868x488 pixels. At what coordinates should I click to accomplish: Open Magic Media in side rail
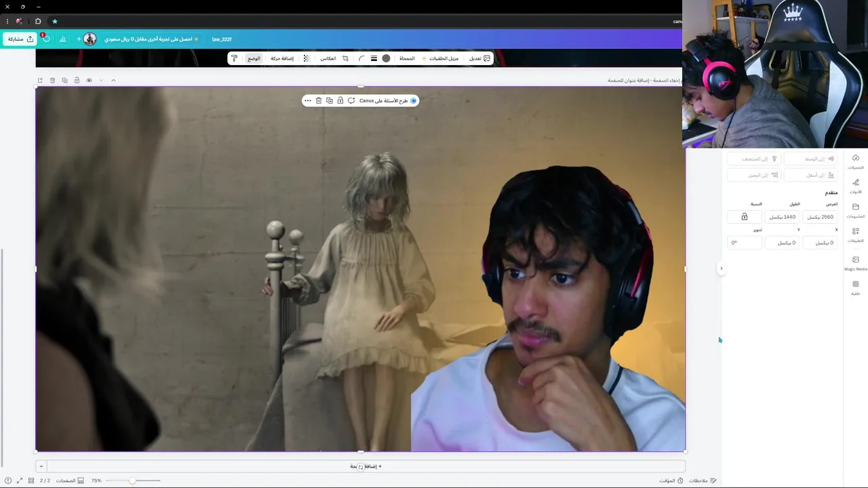856,263
